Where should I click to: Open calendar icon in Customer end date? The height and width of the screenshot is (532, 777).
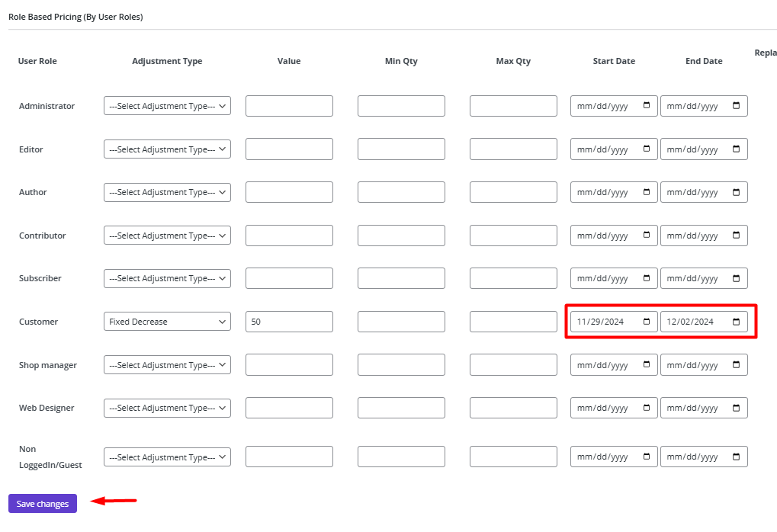coord(736,322)
